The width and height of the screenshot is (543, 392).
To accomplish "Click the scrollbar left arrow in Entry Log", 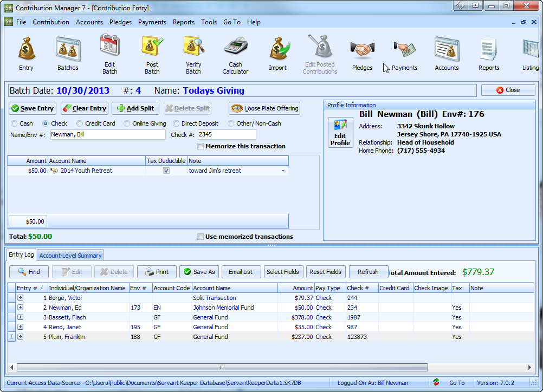I will (12, 368).
